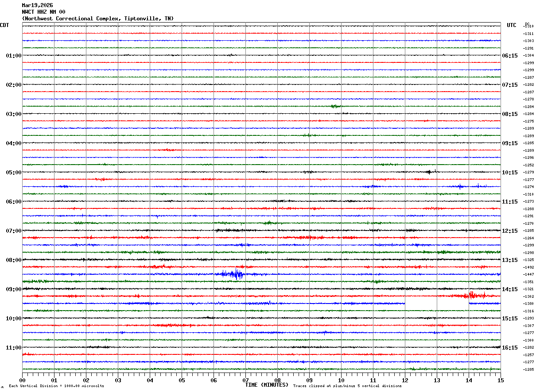Click the DC offset value -1351
Image resolution: width=536 pixels, height=392 pixels.
(528, 282)
